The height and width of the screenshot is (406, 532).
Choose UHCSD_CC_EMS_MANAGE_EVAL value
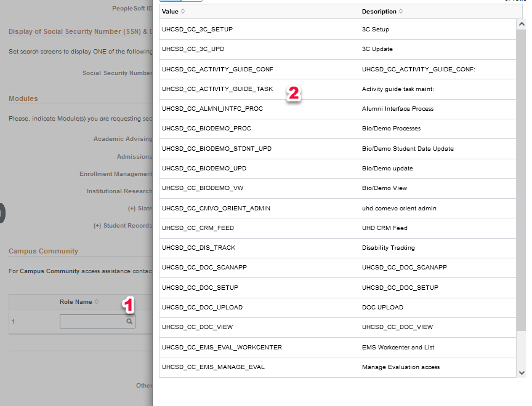(213, 367)
